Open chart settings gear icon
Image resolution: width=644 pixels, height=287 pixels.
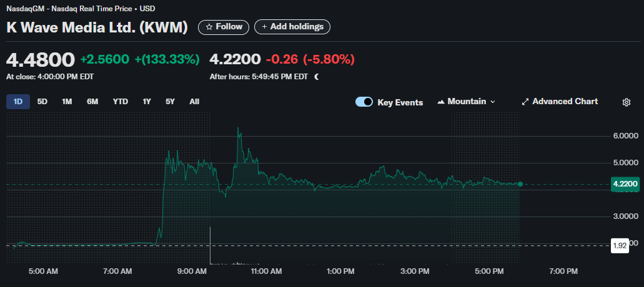pos(627,102)
